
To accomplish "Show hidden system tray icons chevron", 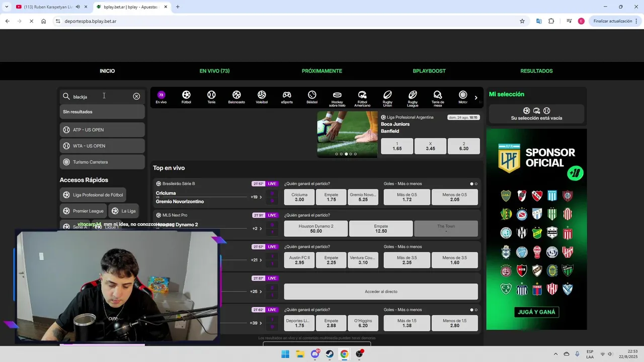I will click(x=555, y=354).
